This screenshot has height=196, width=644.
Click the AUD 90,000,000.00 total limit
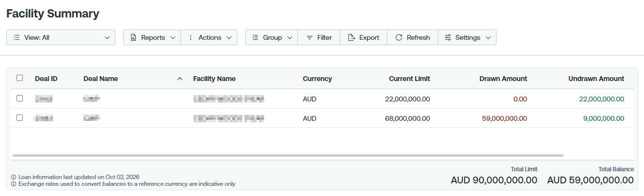[x=494, y=180]
